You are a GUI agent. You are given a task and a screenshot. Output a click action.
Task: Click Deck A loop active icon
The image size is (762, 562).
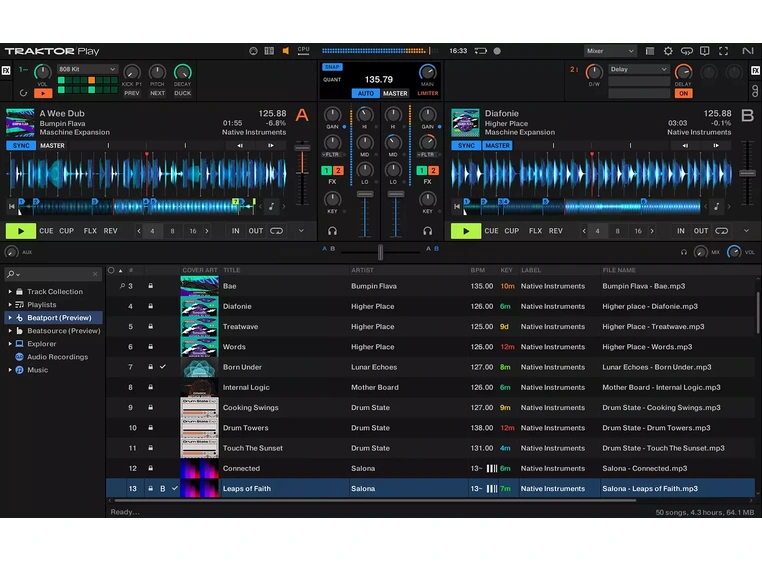[x=277, y=231]
